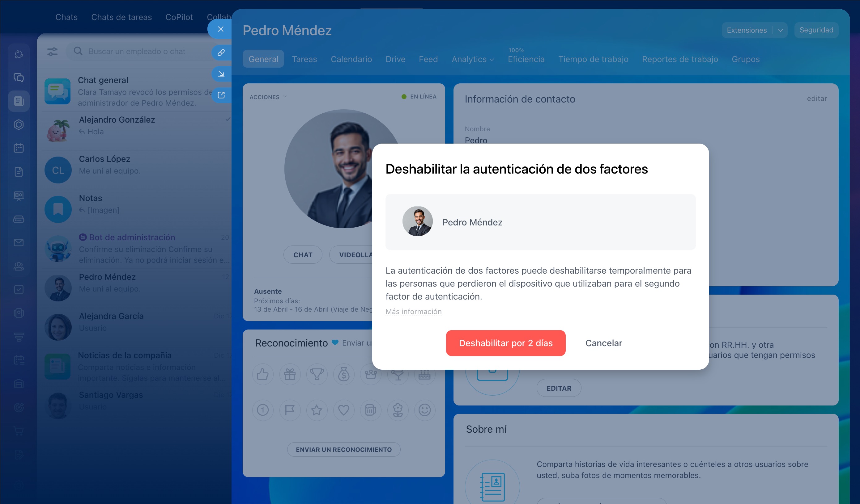860x504 pixels.
Task: Click the calendar icon in left sidebar
Action: click(19, 148)
